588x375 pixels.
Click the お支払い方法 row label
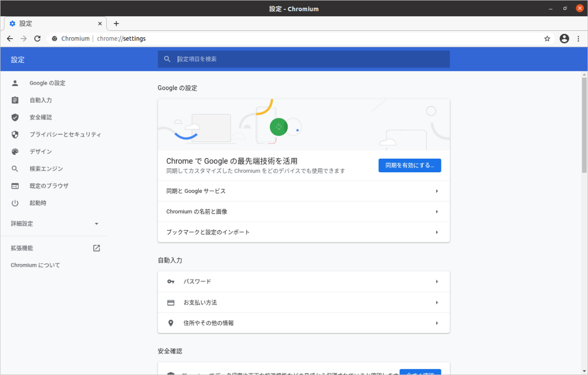click(x=200, y=303)
